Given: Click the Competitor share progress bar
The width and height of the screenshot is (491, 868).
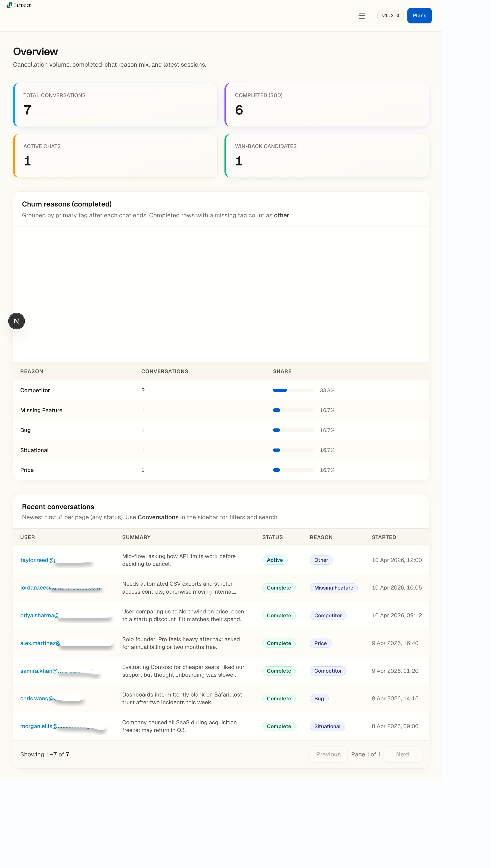Looking at the screenshot, I should pos(293,390).
